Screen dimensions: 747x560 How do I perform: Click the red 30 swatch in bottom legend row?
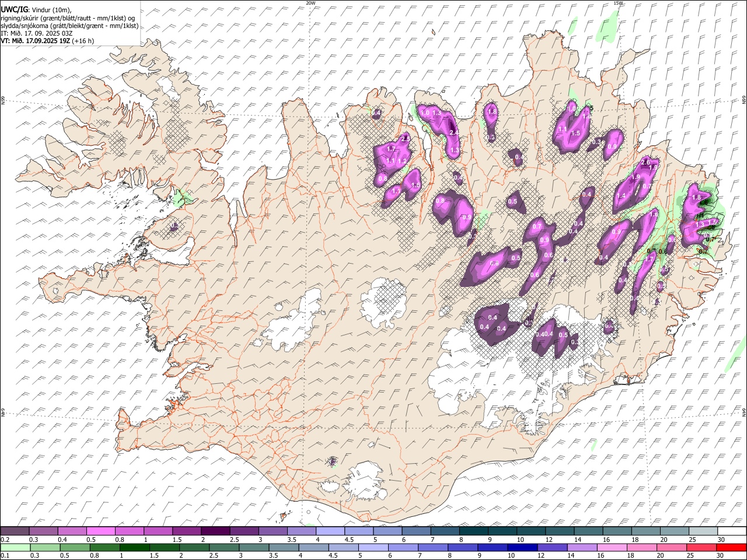731,547
